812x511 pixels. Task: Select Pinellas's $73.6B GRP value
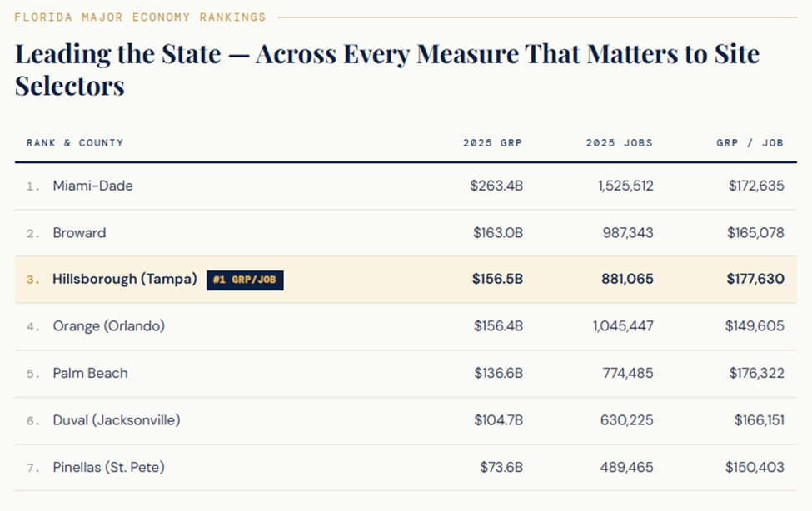click(x=501, y=468)
